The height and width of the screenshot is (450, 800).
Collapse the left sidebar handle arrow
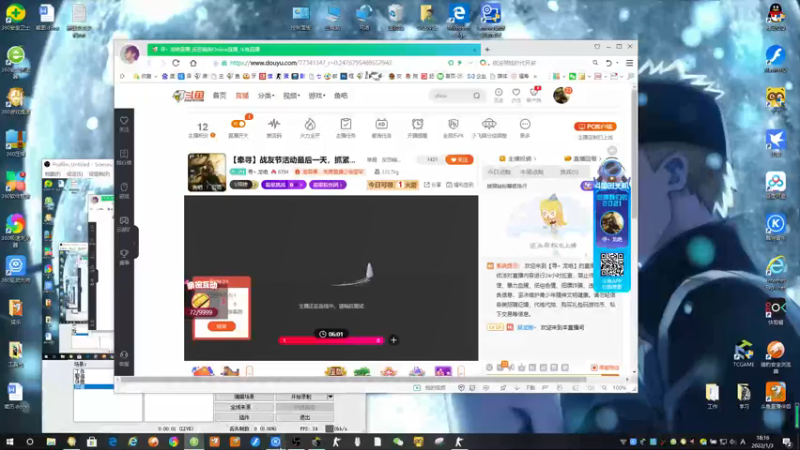pos(135,243)
